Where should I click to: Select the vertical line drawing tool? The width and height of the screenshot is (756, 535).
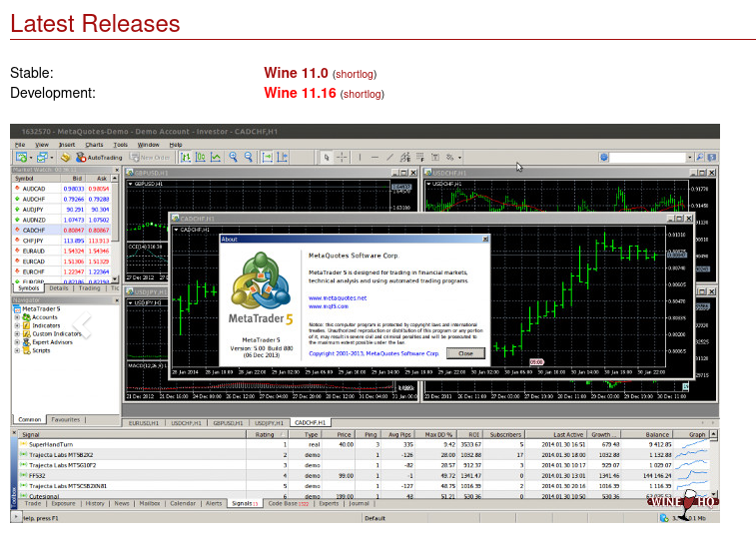(x=360, y=157)
